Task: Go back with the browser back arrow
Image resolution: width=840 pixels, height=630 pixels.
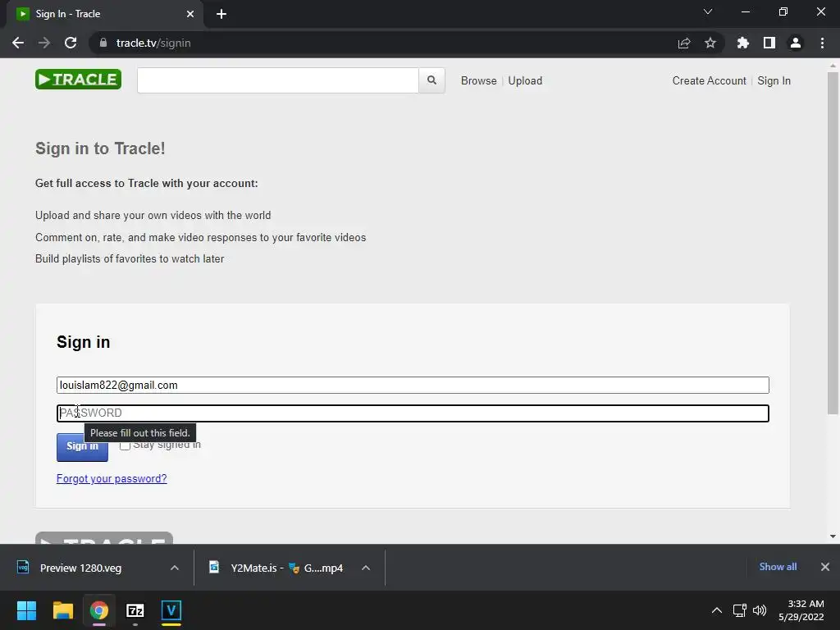Action: tap(18, 43)
